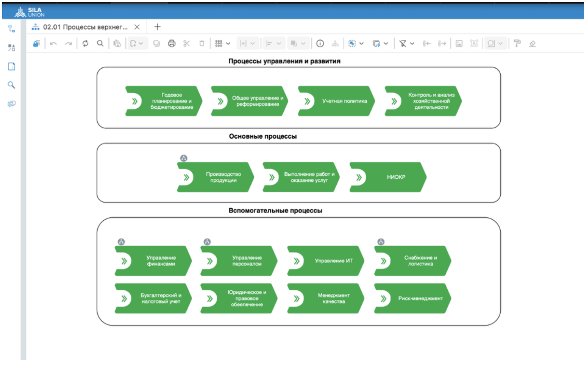Toggle the edit lock icon

coord(36,43)
